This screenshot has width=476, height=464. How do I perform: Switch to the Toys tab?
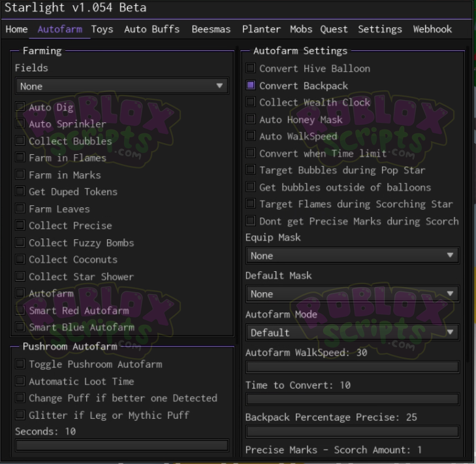tap(102, 29)
